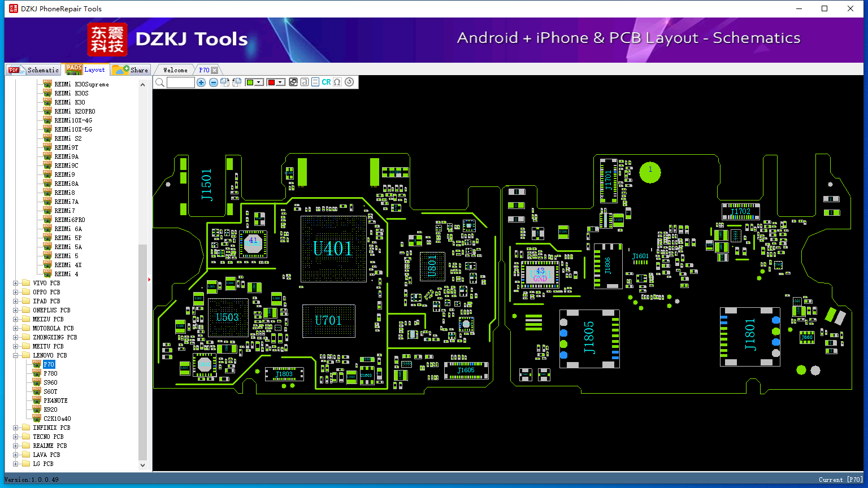
Task: Click the stacked-pages icon with clockwise arrow
Action: [225, 82]
